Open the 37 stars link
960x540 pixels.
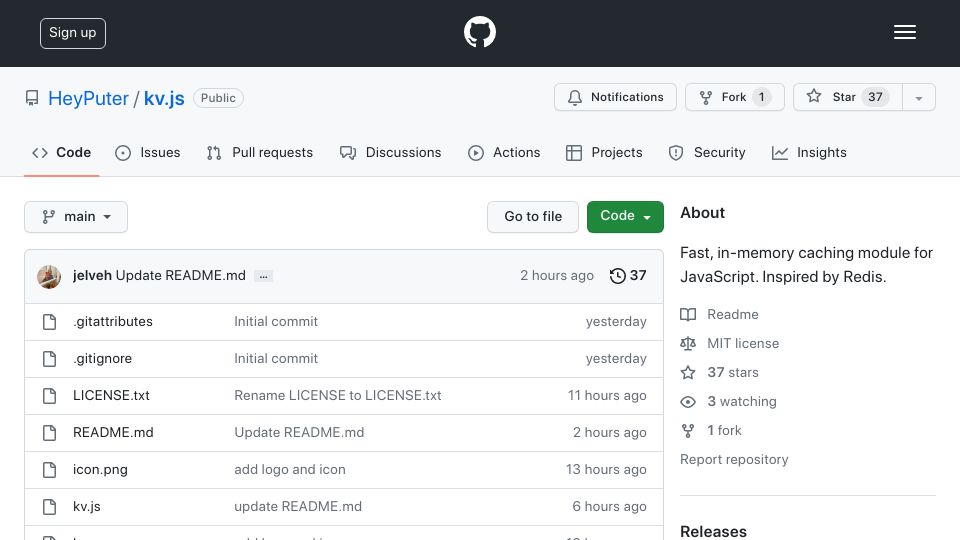[x=733, y=372]
